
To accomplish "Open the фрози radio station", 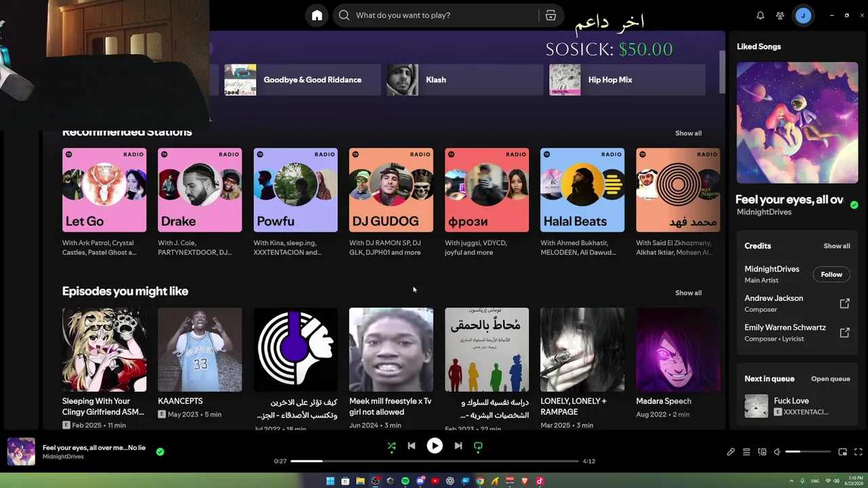I will [x=487, y=190].
